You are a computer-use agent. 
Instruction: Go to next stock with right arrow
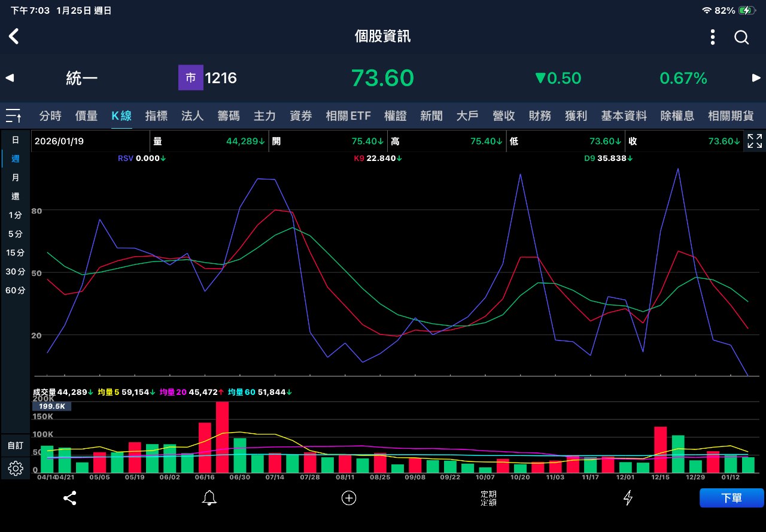756,78
